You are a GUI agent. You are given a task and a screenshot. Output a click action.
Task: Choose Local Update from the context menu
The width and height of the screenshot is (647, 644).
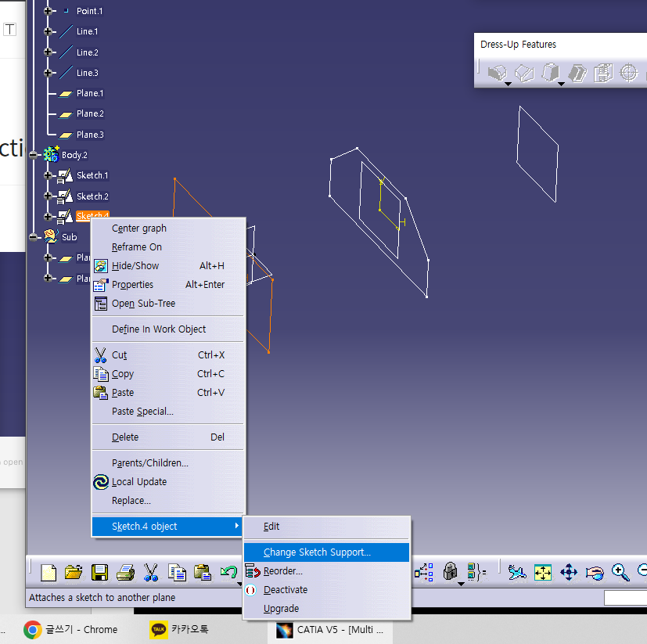167,482
